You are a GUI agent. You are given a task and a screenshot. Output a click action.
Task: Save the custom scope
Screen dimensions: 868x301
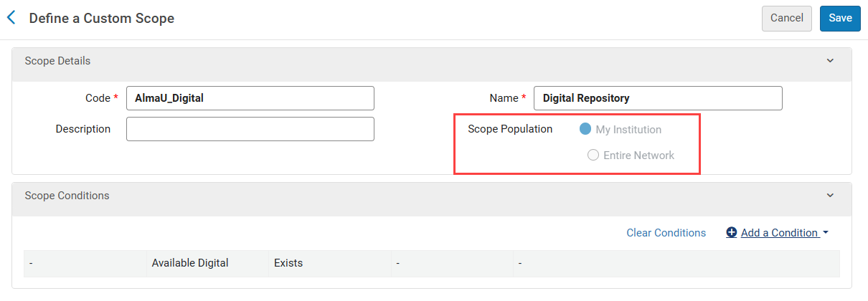(840, 19)
